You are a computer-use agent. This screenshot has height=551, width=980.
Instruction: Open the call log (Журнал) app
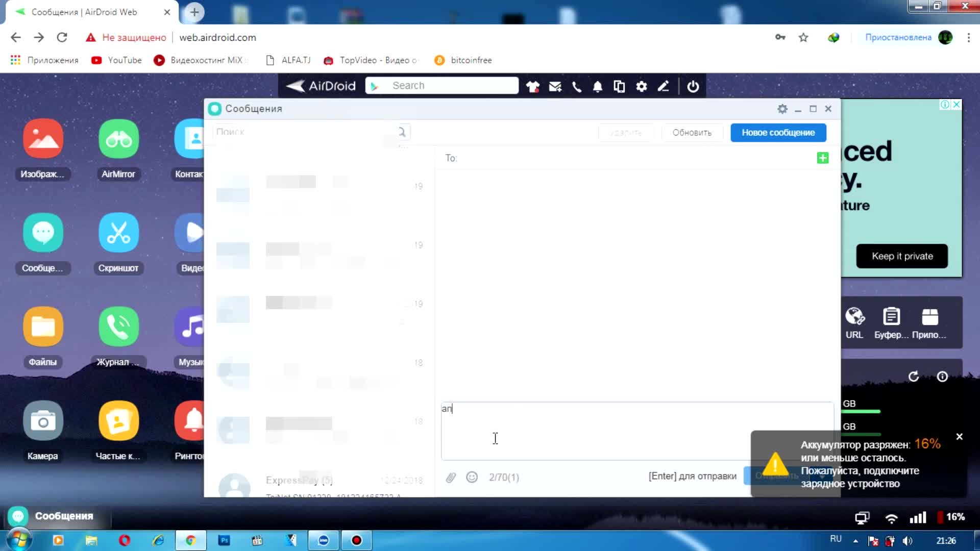click(x=118, y=327)
